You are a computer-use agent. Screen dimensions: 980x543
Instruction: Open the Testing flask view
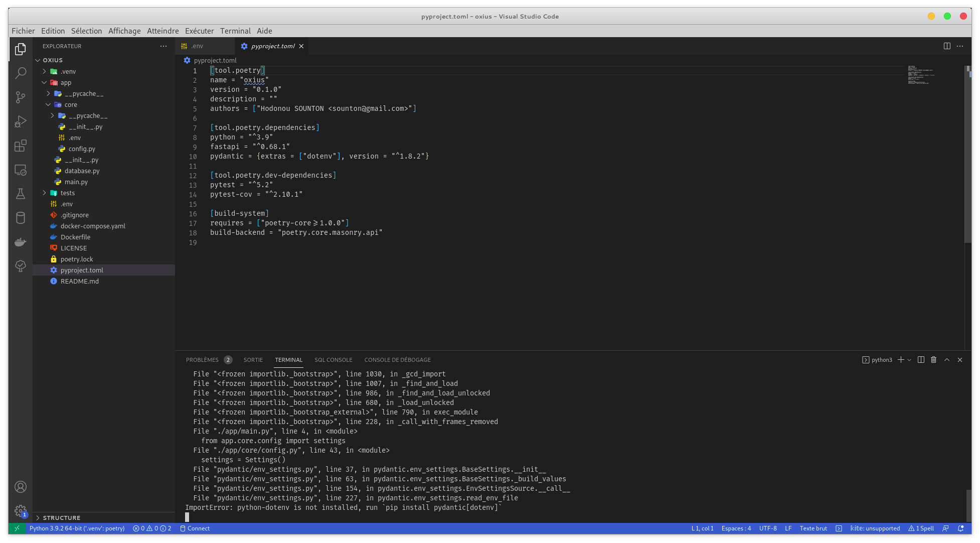pos(21,194)
